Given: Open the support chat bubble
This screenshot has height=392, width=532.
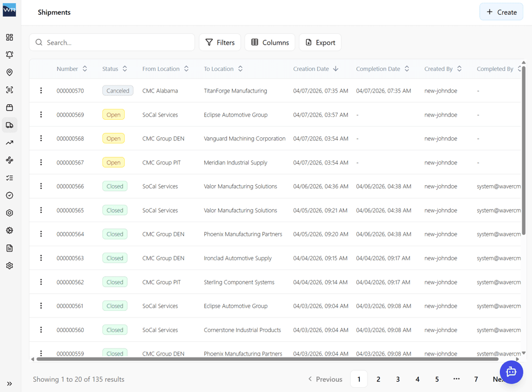Looking at the screenshot, I should (511, 372).
